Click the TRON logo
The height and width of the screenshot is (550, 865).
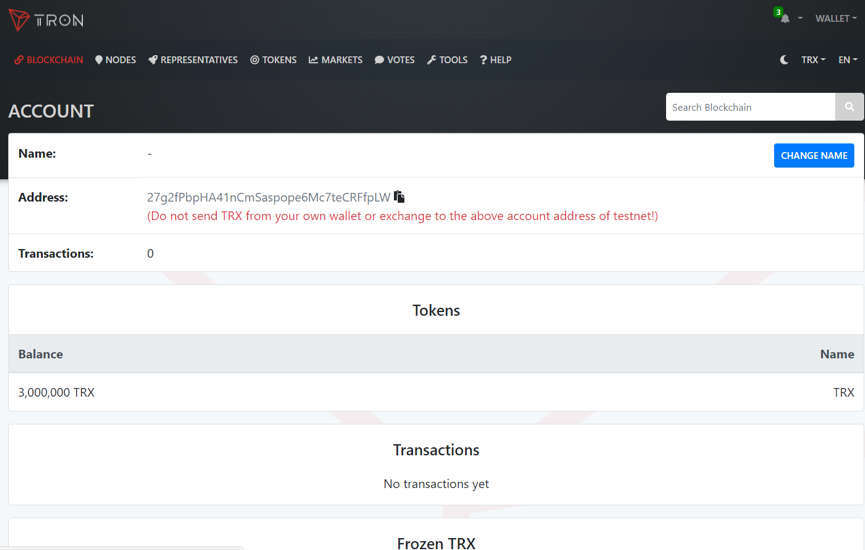click(46, 20)
